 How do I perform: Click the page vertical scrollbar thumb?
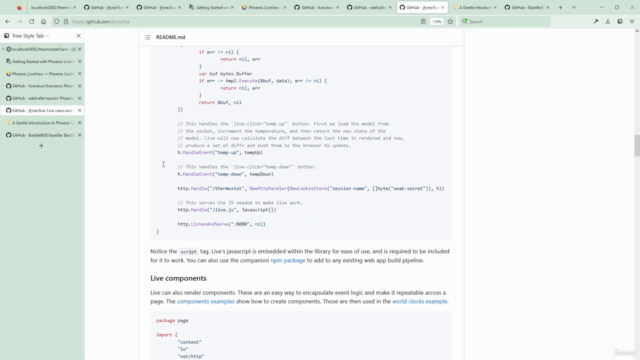(x=637, y=145)
